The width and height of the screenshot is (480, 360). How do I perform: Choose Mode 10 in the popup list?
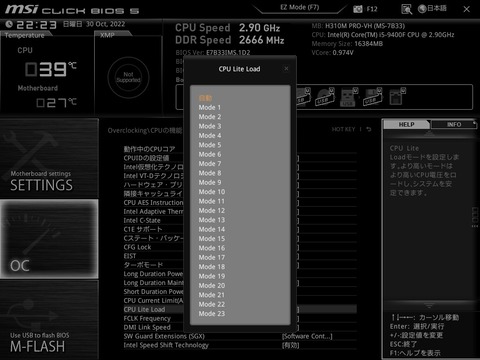point(212,192)
